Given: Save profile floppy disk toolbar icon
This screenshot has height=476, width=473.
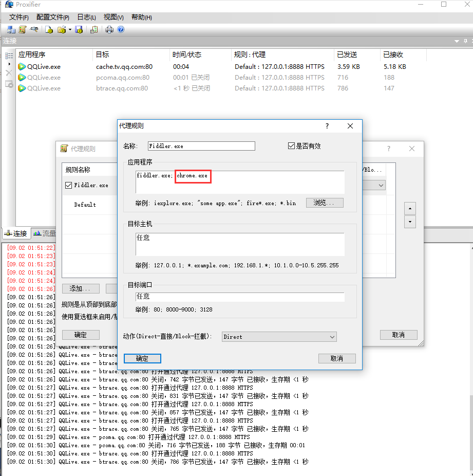Looking at the screenshot, I should (79, 29).
